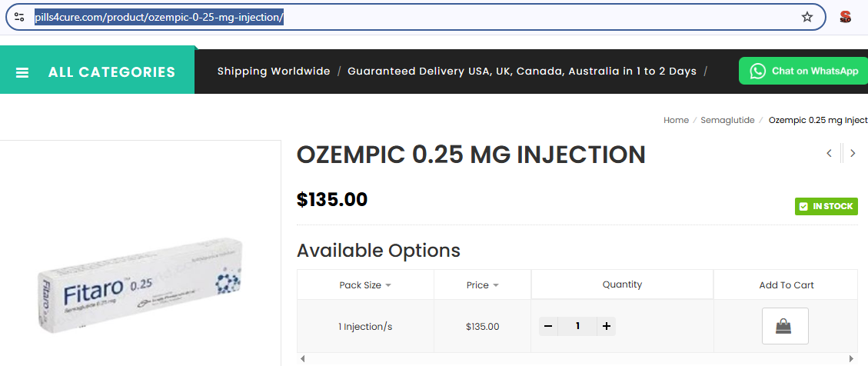Expand ALL CATEGORIES menu
The width and height of the screenshot is (868, 366).
click(x=111, y=72)
